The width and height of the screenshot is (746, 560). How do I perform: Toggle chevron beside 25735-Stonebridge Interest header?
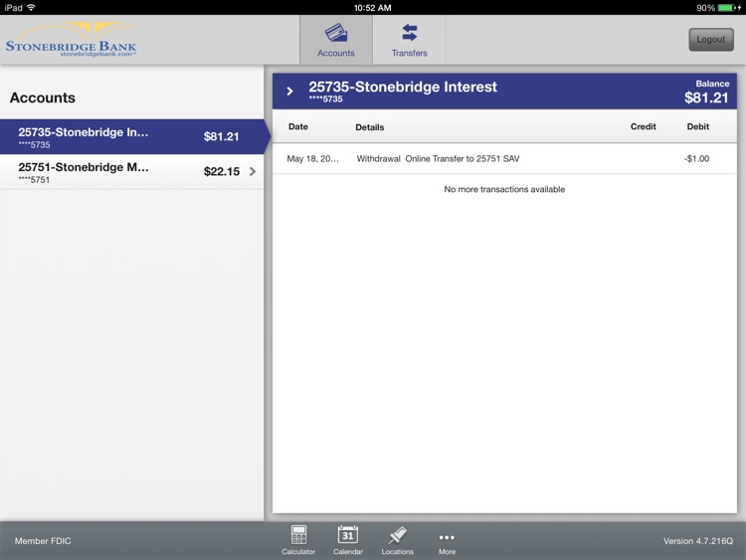[289, 91]
